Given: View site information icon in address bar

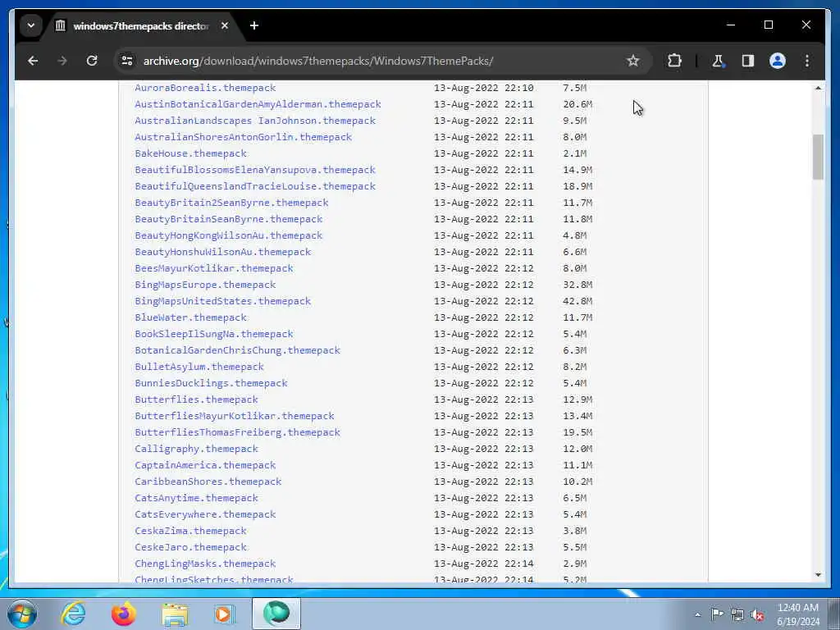Looking at the screenshot, I should [x=127, y=61].
